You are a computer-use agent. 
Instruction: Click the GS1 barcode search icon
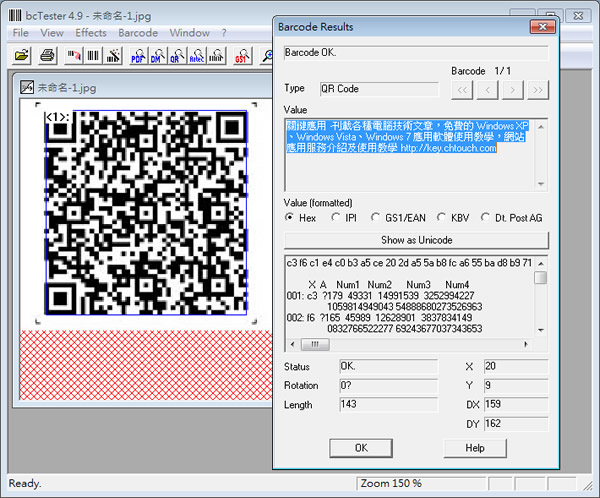241,58
